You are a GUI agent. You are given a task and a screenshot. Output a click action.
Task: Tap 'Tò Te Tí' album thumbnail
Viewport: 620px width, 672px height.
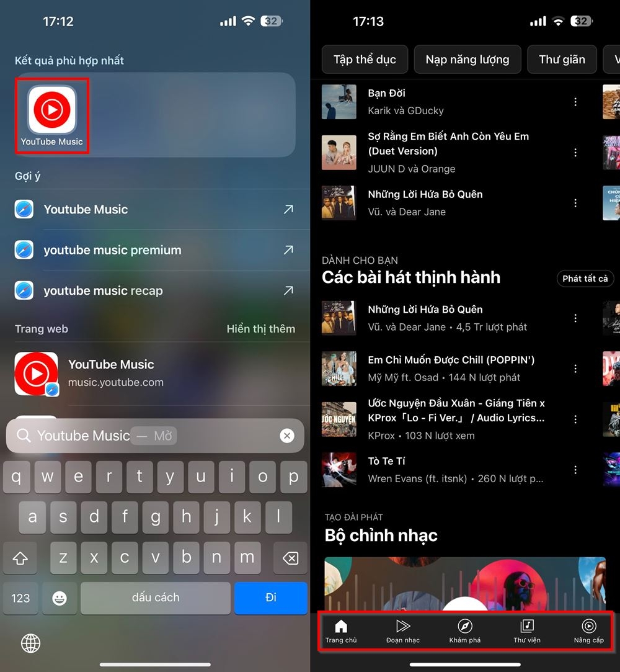pyautogui.click(x=339, y=470)
